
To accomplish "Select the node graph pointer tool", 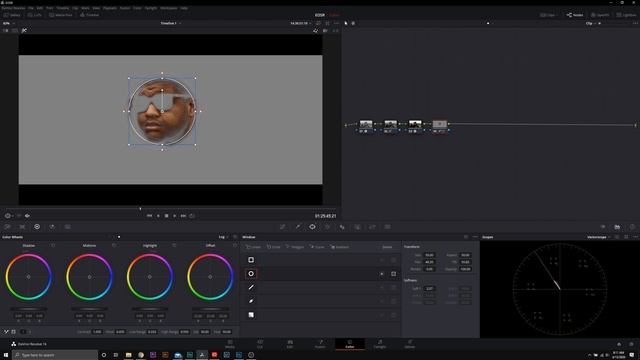I will (346, 23).
